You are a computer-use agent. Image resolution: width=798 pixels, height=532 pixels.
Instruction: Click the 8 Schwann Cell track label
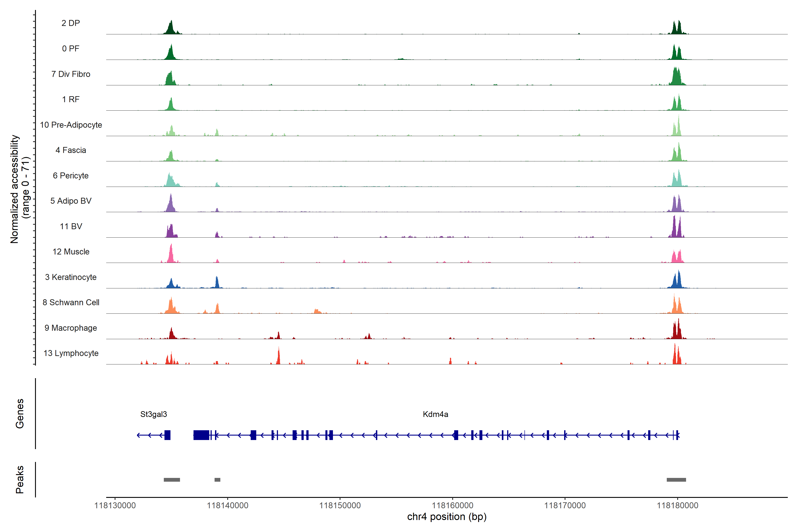click(x=71, y=302)
